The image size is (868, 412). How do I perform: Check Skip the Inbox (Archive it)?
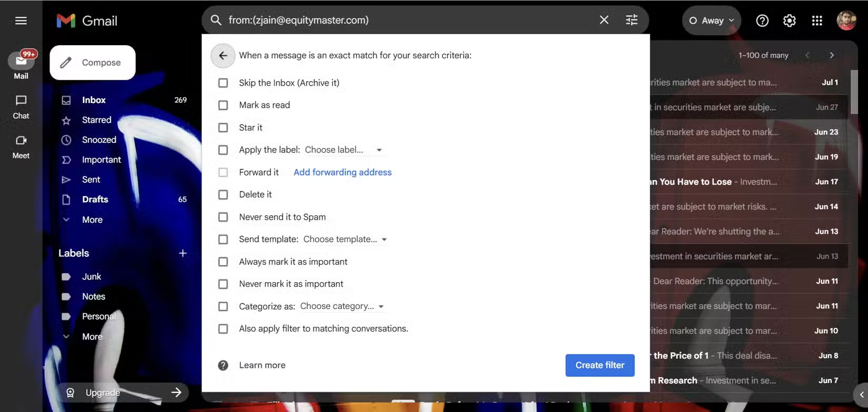click(x=223, y=83)
